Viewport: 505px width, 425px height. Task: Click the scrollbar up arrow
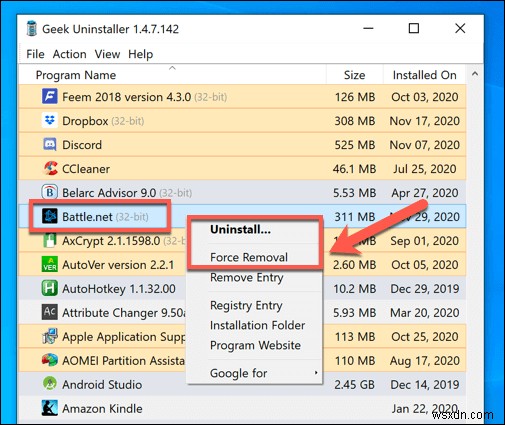coord(475,74)
